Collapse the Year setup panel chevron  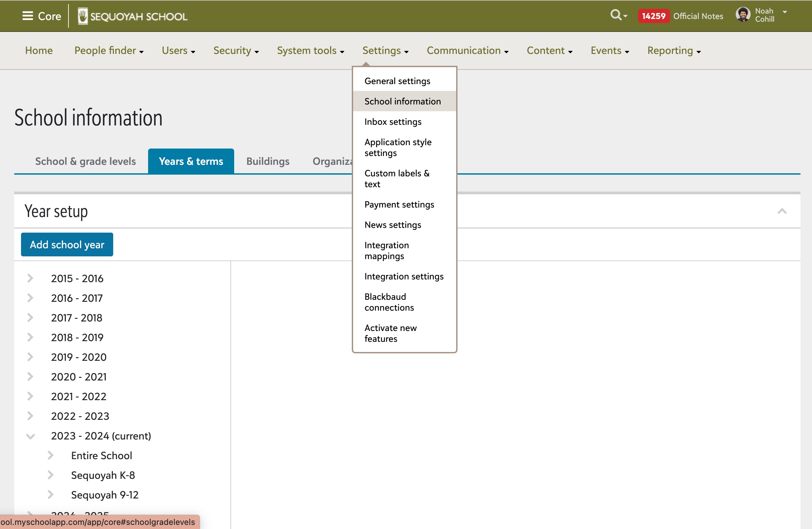782,211
